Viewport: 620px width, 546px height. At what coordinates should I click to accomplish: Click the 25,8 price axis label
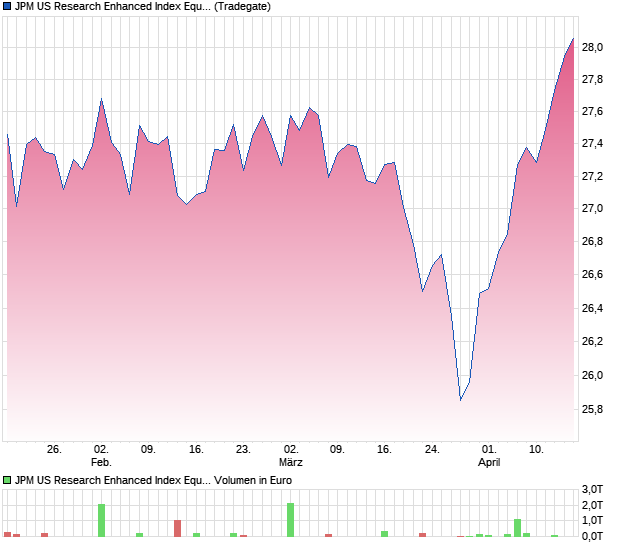tap(592, 409)
